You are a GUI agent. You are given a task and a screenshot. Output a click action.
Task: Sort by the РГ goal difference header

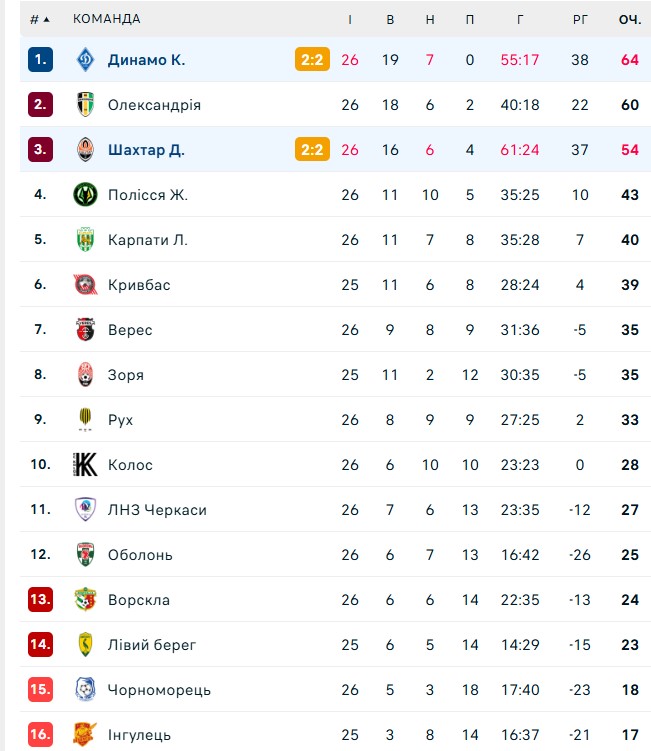click(x=580, y=19)
